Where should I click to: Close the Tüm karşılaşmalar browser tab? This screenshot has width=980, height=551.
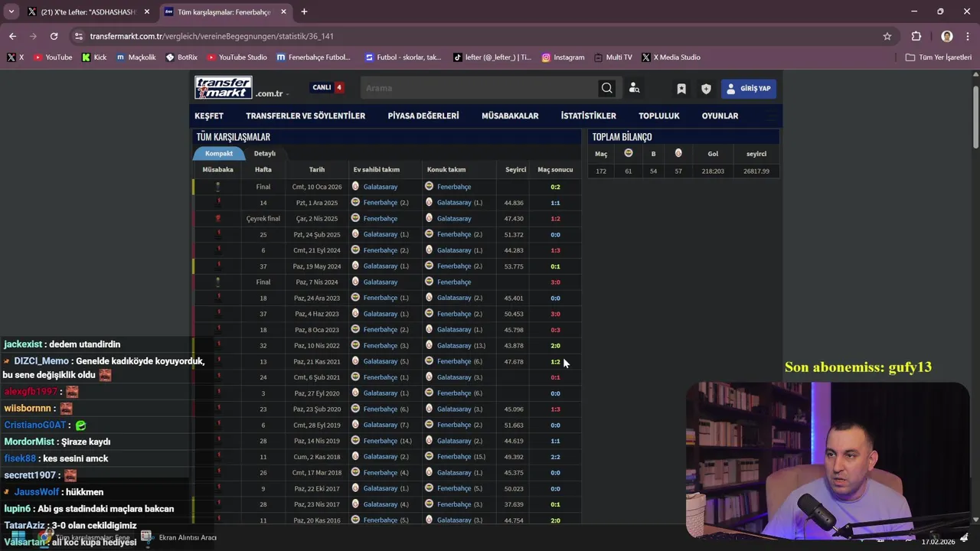coord(284,12)
